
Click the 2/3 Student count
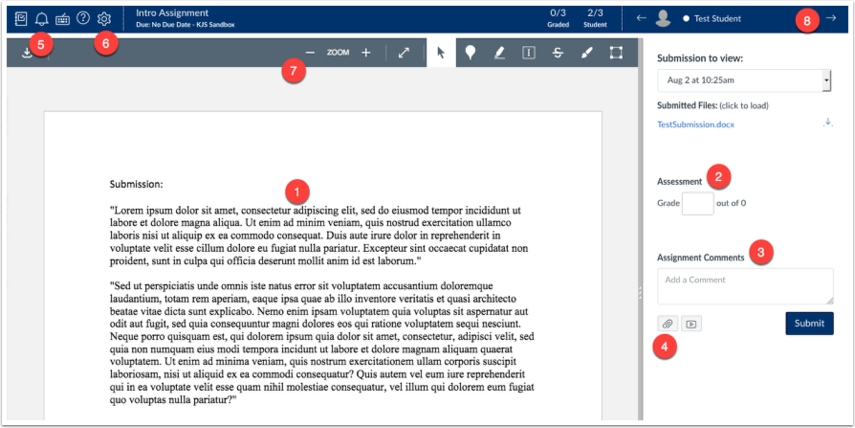pyautogui.click(x=595, y=18)
